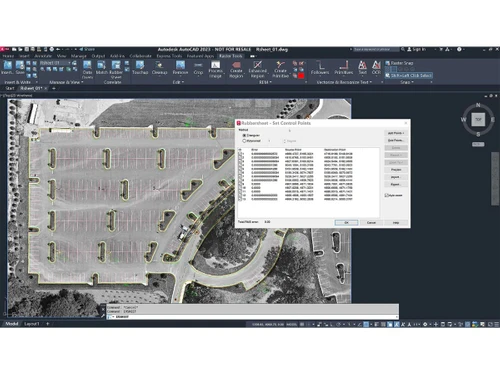The width and height of the screenshot is (500, 375).
Task: Open the Home ribbon tab
Action: tap(8, 56)
